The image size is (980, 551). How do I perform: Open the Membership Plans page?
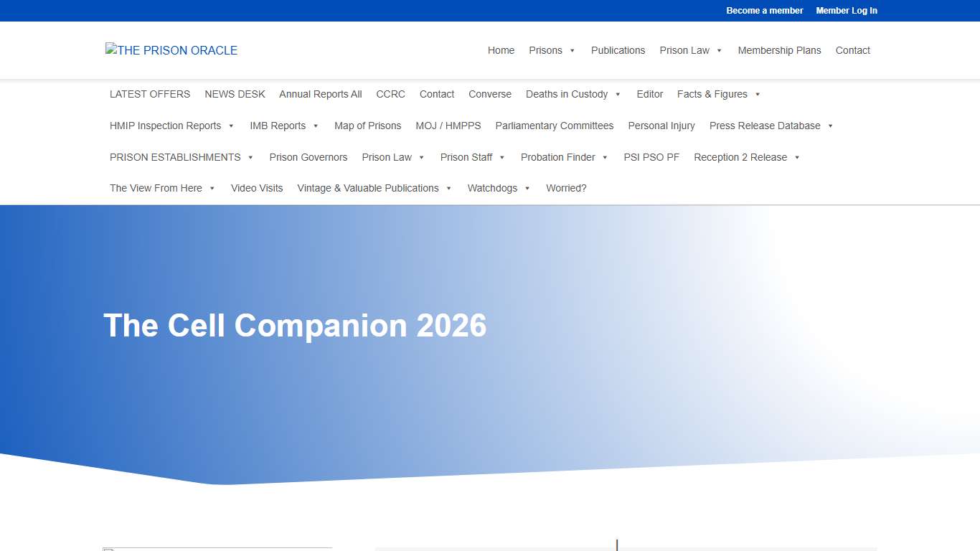780,50
